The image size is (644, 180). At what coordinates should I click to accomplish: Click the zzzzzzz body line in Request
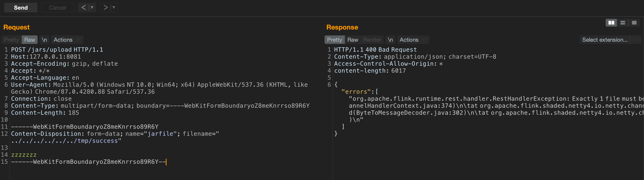click(x=24, y=155)
